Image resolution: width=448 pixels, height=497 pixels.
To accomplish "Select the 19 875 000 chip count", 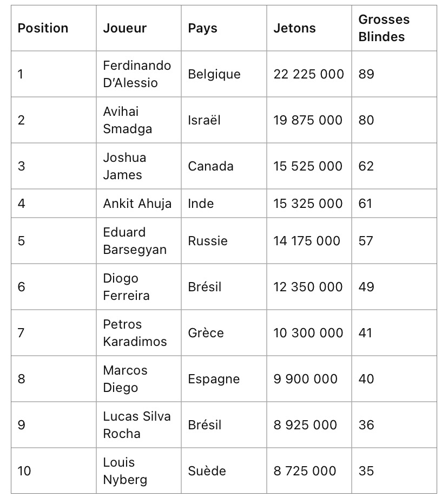I will coord(308,120).
